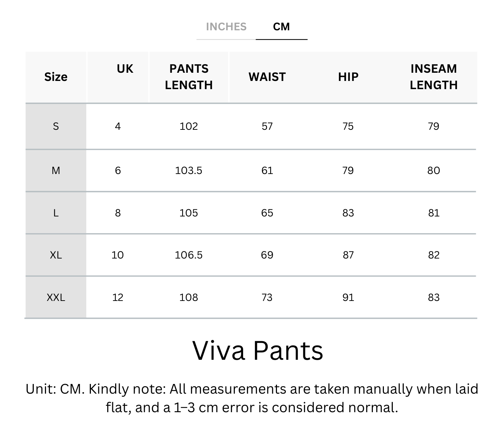
Task: Select the L size row label
Action: (56, 213)
